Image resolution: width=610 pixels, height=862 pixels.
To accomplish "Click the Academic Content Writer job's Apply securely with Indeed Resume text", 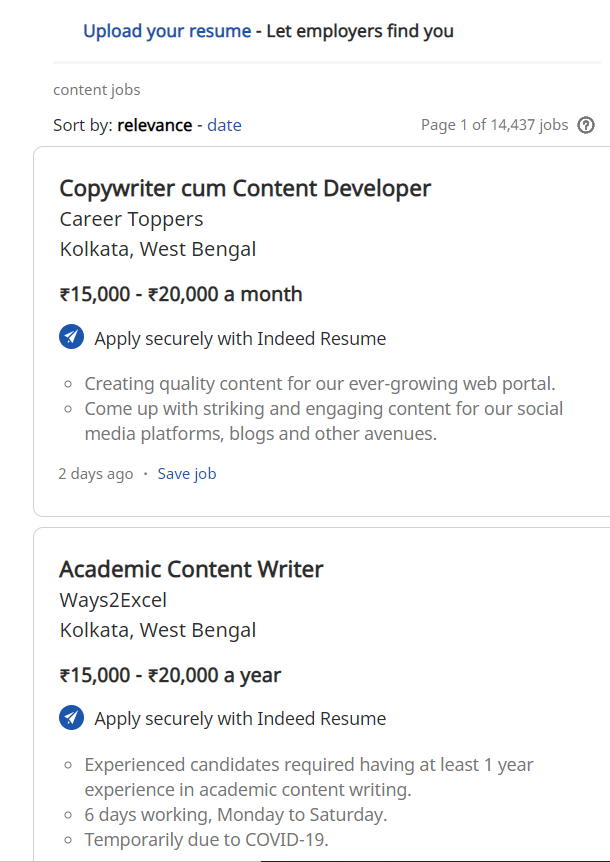I will 240,719.
